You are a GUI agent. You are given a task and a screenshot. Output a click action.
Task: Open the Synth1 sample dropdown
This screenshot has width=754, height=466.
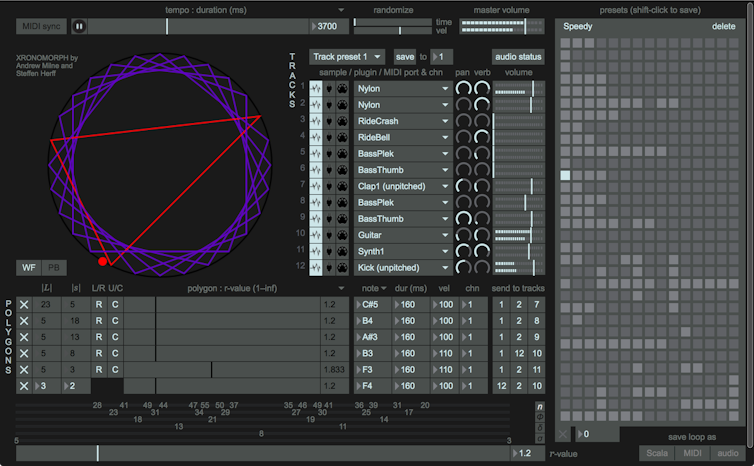(x=403, y=251)
